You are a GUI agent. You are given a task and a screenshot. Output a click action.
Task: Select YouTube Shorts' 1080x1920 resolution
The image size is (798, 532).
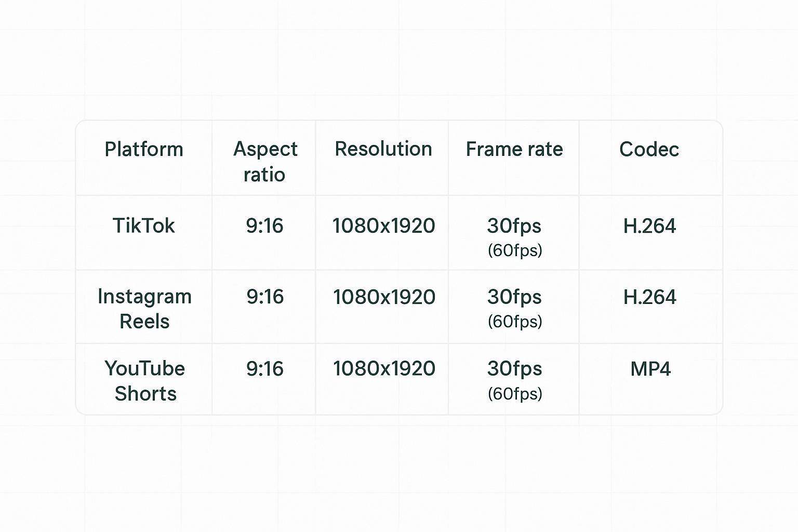click(x=384, y=368)
